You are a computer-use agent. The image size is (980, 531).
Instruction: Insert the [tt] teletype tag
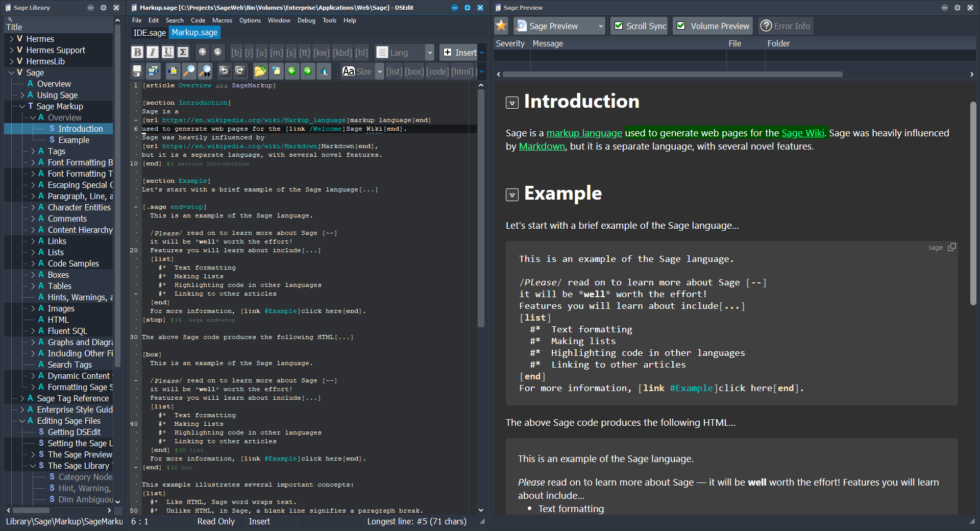305,53
